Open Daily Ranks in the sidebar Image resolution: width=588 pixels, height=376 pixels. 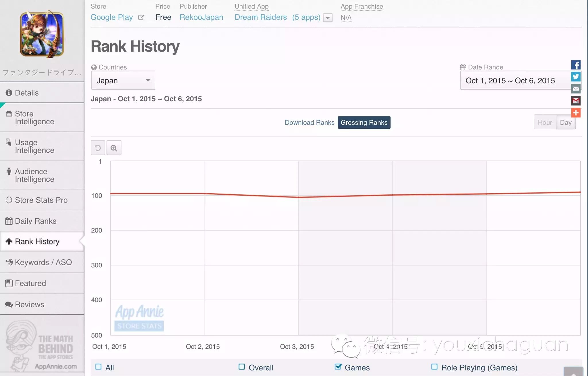coord(36,221)
